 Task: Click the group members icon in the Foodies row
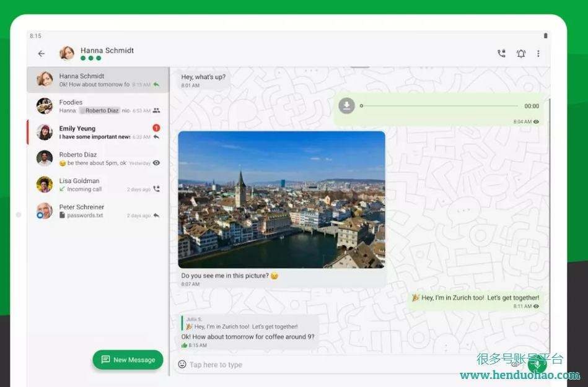[156, 110]
